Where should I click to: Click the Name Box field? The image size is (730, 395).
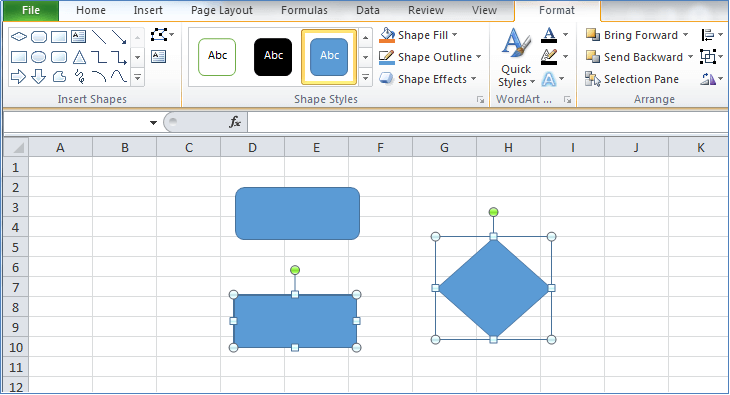[76, 123]
